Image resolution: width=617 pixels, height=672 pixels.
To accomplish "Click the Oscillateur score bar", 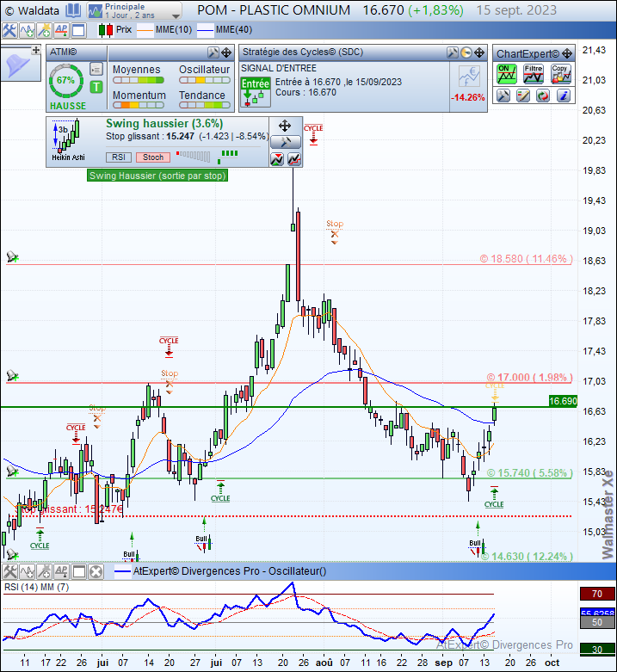I will [x=205, y=80].
